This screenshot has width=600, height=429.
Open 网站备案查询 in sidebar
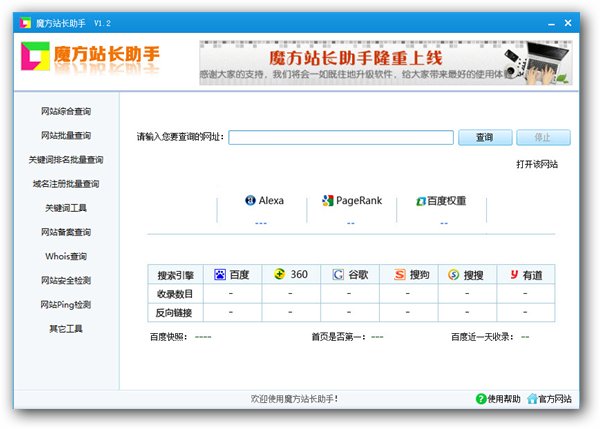pyautogui.click(x=66, y=232)
